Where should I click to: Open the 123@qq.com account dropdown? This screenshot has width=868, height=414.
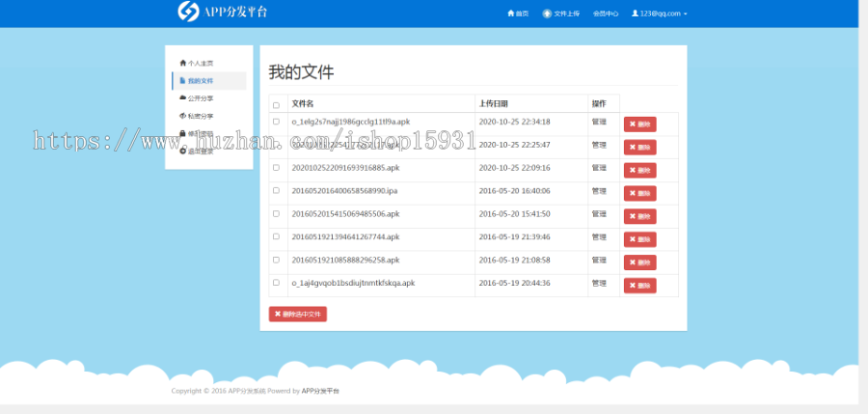tap(660, 14)
